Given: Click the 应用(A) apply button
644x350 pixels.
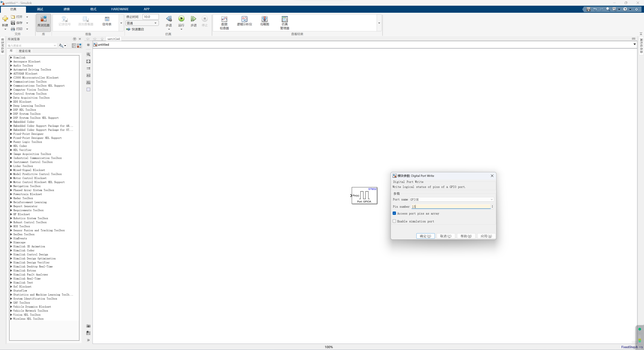Looking at the screenshot, I should click(x=486, y=236).
